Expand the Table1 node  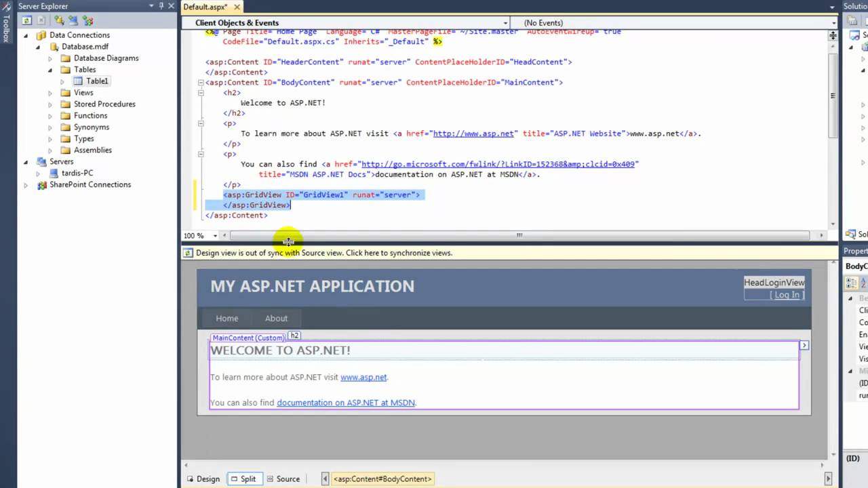[62, 81]
